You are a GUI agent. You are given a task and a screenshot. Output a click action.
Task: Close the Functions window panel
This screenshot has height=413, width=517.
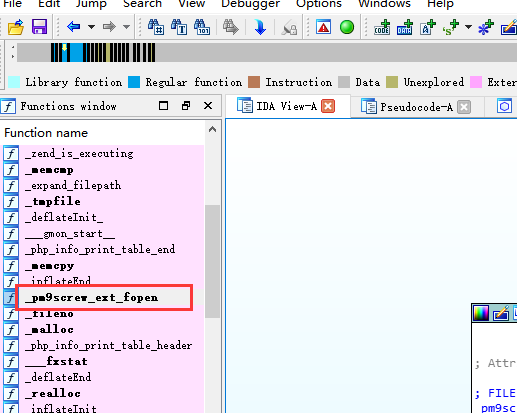(x=208, y=106)
